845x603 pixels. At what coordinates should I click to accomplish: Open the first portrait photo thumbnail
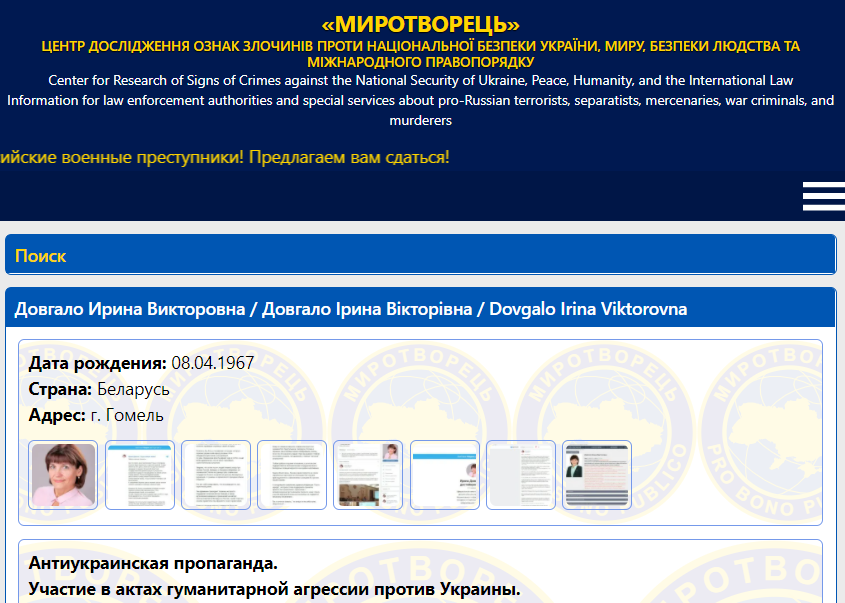(x=62, y=475)
